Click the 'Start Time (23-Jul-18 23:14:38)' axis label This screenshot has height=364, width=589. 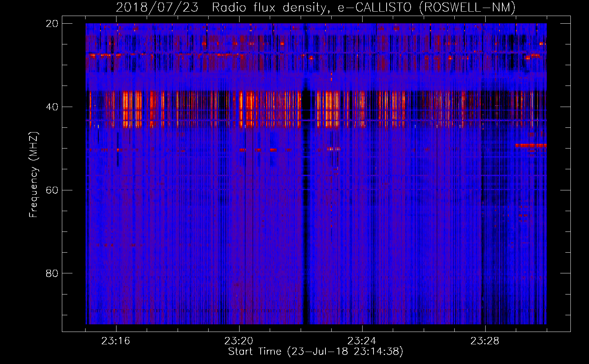point(316,352)
